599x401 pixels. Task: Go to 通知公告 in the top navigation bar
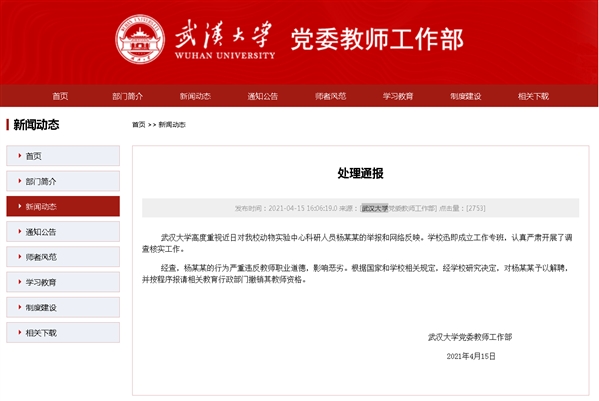point(262,96)
